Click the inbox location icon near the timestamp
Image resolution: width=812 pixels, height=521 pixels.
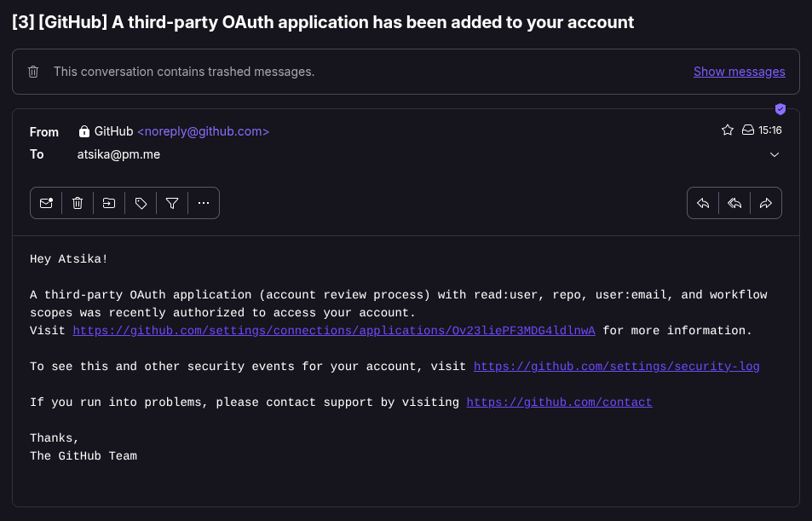[x=746, y=130]
